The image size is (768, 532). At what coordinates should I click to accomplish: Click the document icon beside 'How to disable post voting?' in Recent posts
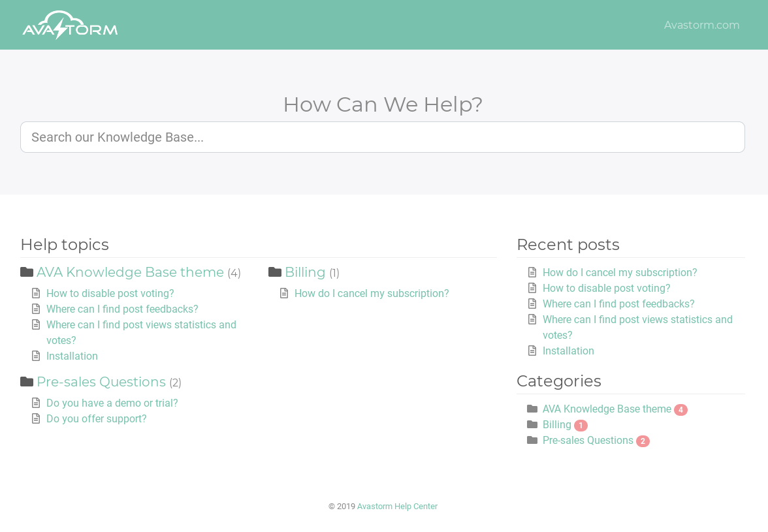[x=532, y=288]
